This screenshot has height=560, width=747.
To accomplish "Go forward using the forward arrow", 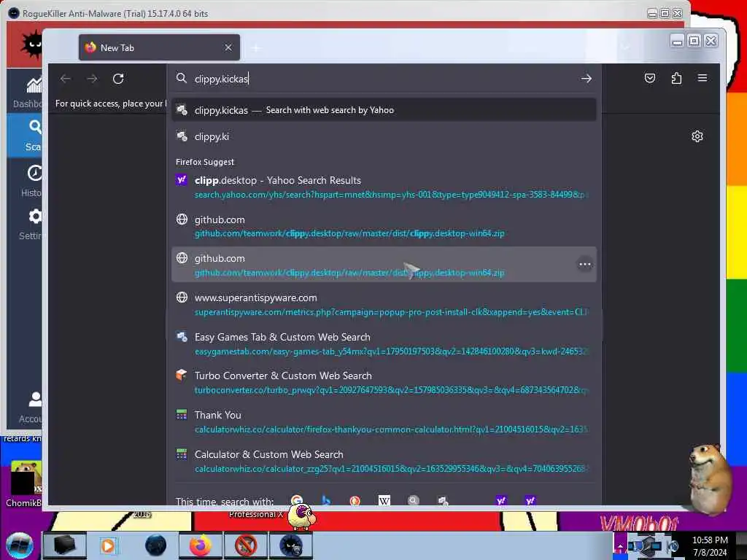I will [92, 79].
